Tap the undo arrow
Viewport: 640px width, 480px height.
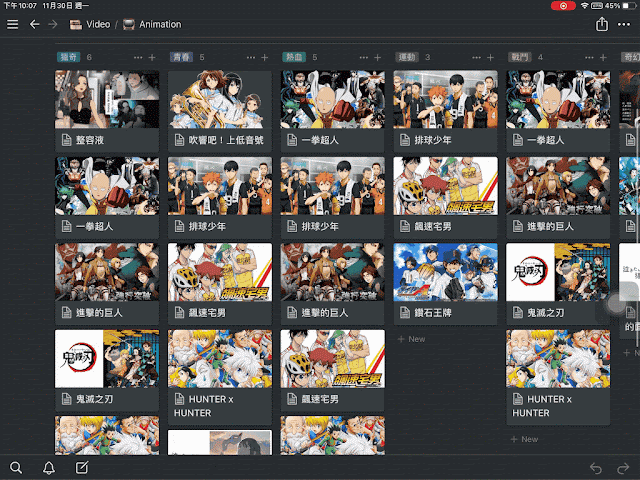pyautogui.click(x=596, y=468)
